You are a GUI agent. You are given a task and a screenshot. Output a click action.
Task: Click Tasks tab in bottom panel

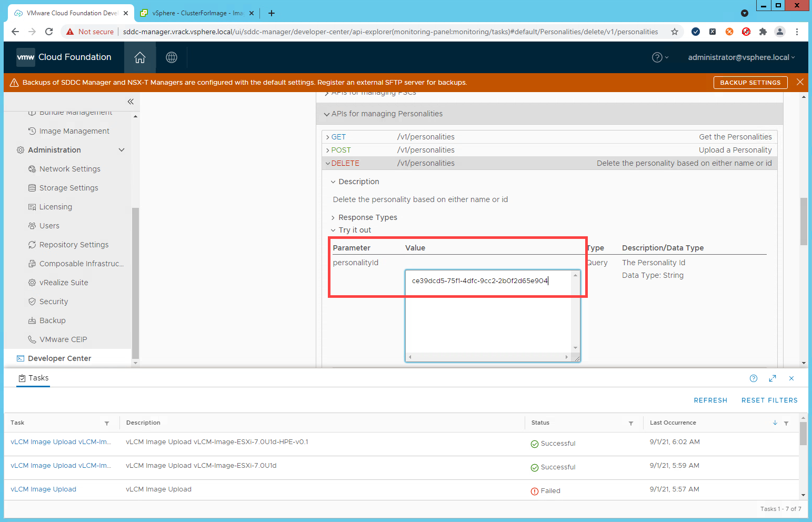pos(33,378)
